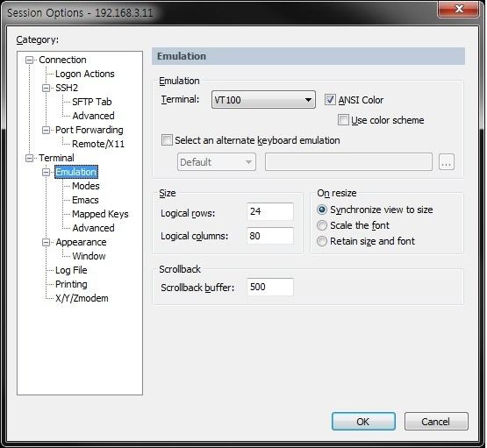
Task: Select Synchronize view to size option
Action: [x=322, y=210]
